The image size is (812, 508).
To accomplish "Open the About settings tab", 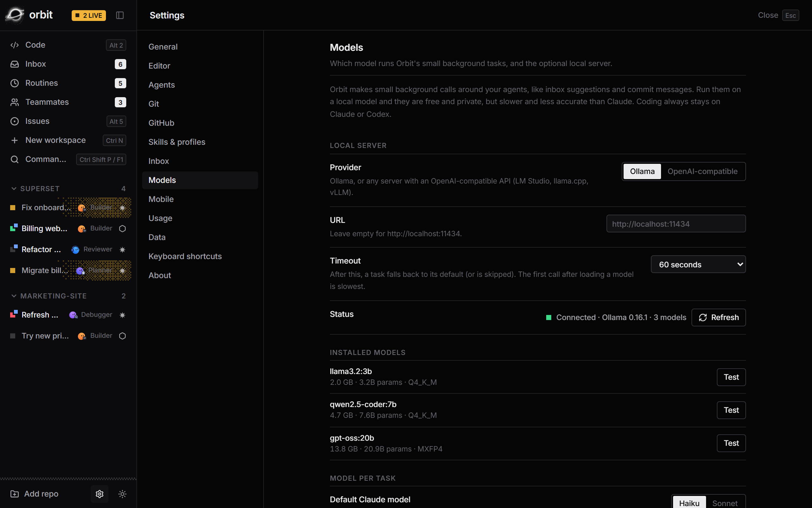I will (x=200, y=276).
